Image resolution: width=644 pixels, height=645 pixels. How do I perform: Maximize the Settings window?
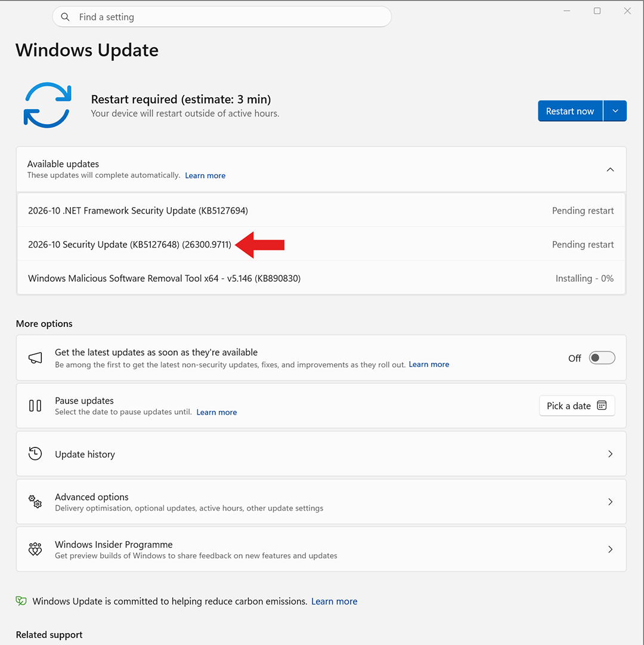(x=597, y=11)
